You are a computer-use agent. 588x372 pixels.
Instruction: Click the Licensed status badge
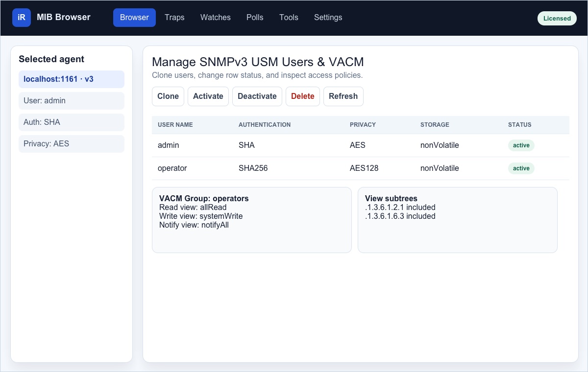[557, 18]
